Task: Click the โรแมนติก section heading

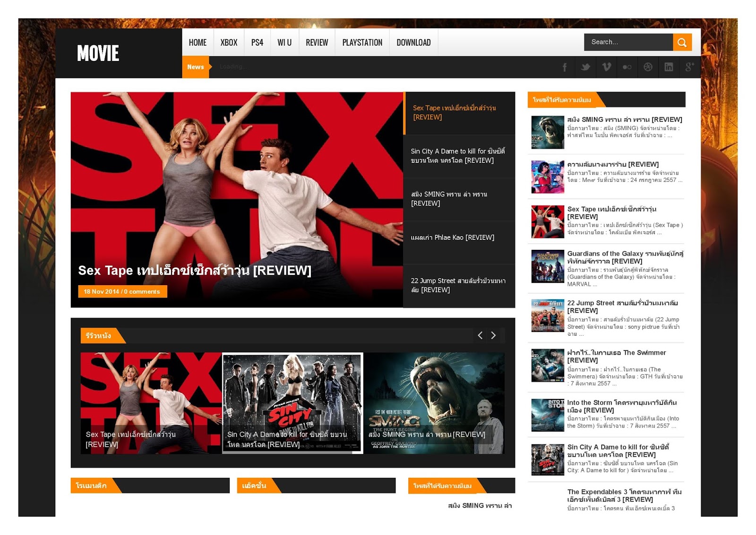Action: [x=91, y=485]
